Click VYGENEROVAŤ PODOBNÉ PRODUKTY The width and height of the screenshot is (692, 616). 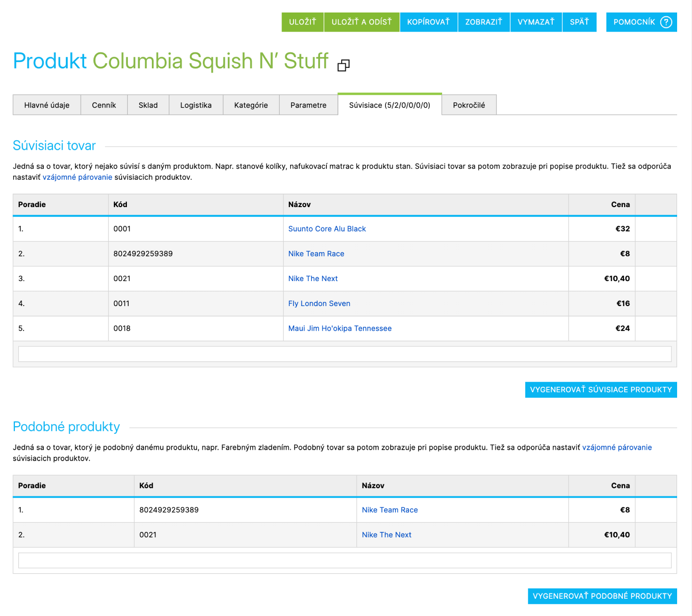603,596
